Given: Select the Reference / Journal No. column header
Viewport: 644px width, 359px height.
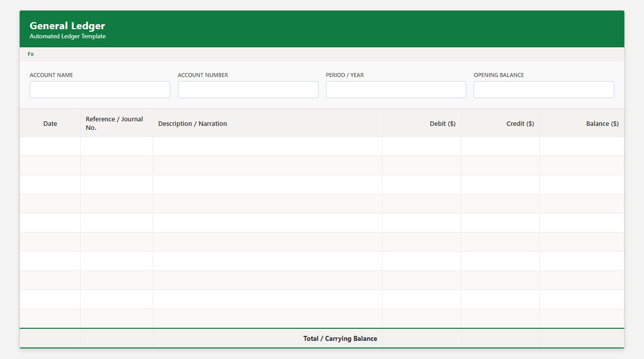Looking at the screenshot, I should (116, 123).
